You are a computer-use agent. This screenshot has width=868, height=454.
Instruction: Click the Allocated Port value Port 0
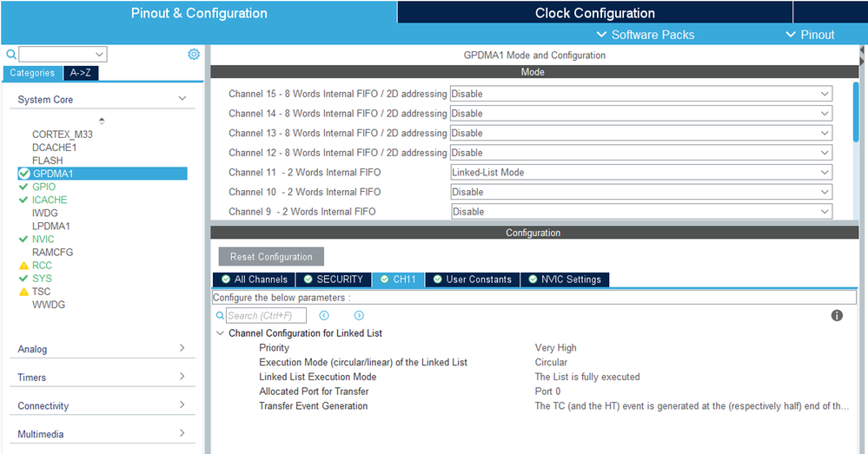547,391
